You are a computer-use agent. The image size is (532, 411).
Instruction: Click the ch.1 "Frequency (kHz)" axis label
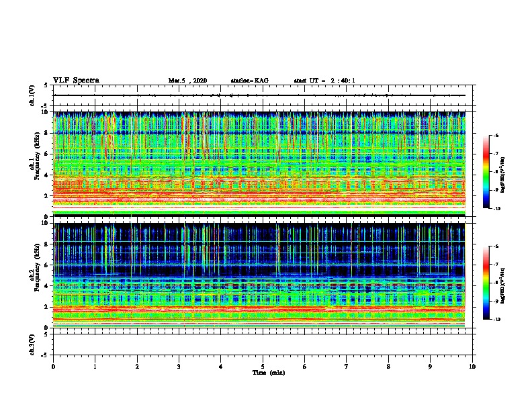click(x=37, y=156)
